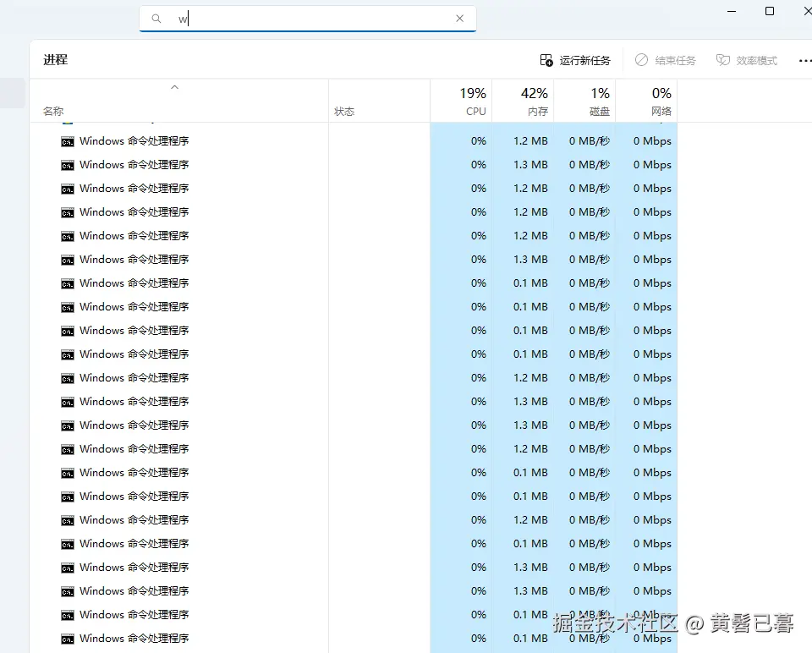The width and height of the screenshot is (812, 653).
Task: Click the cmd icon on the first process row
Action: point(68,141)
